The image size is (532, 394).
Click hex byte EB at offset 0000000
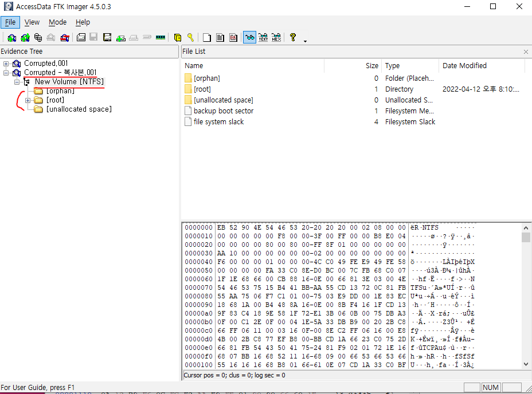tap(221, 227)
